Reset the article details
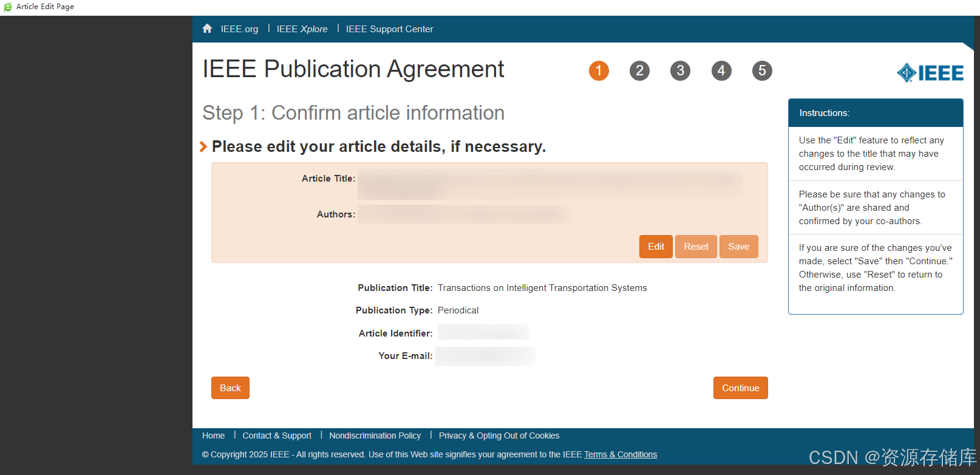Viewport: 980px width, 475px height. (696, 247)
